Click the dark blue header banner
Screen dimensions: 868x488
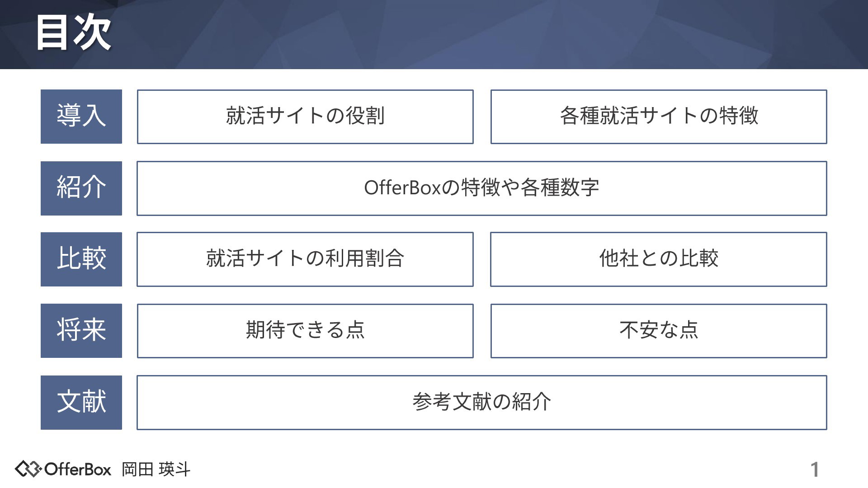[x=434, y=34]
